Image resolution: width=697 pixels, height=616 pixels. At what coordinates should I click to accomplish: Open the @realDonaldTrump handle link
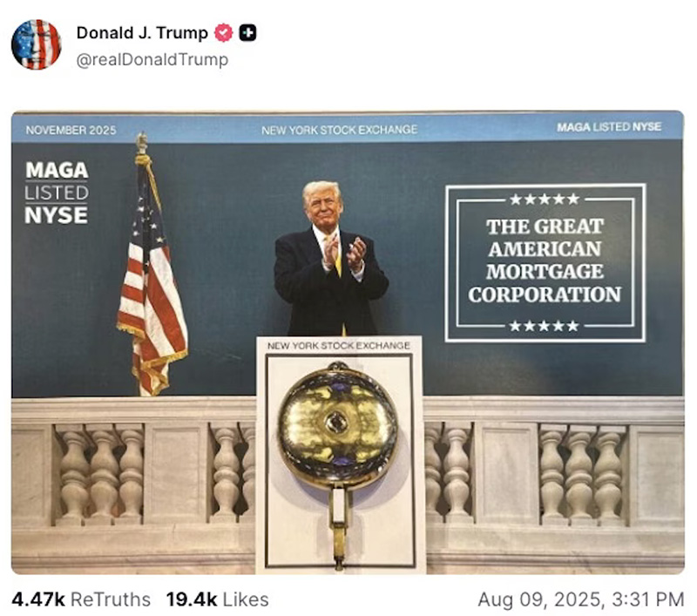click(152, 59)
